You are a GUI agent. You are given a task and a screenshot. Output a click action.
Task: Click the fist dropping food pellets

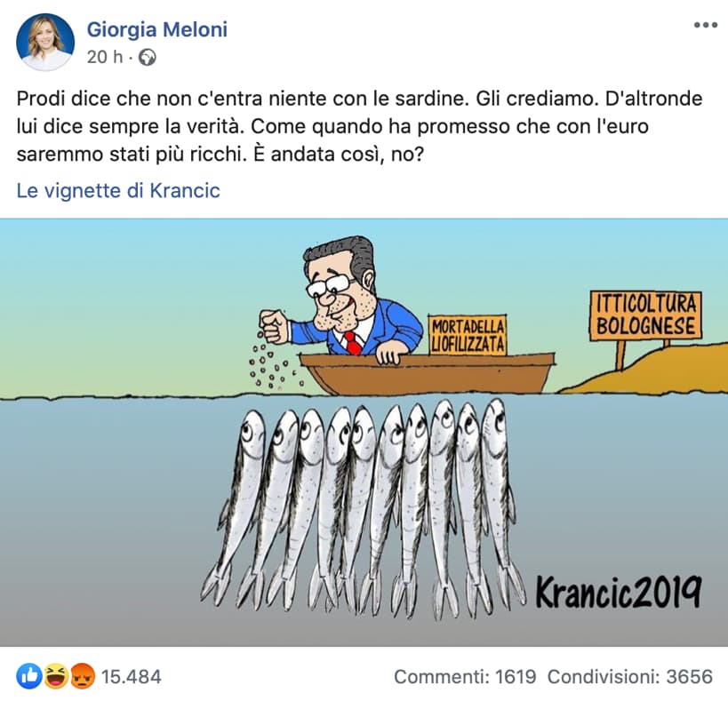(274, 326)
